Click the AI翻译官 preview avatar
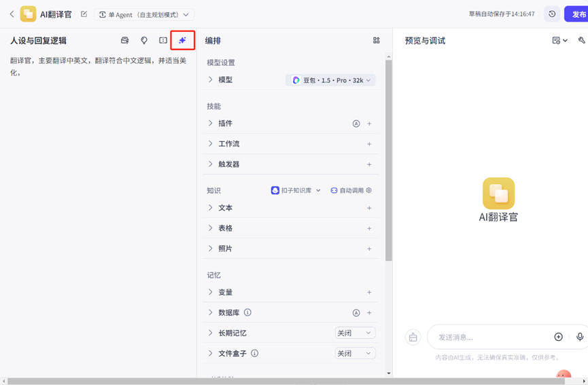The width and height of the screenshot is (588, 385). (498, 194)
